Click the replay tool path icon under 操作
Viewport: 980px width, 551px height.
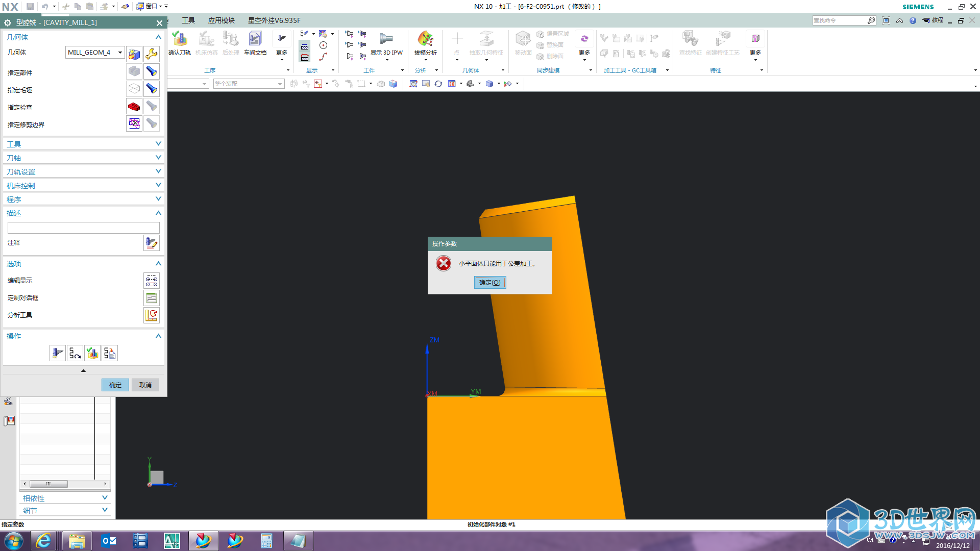75,353
